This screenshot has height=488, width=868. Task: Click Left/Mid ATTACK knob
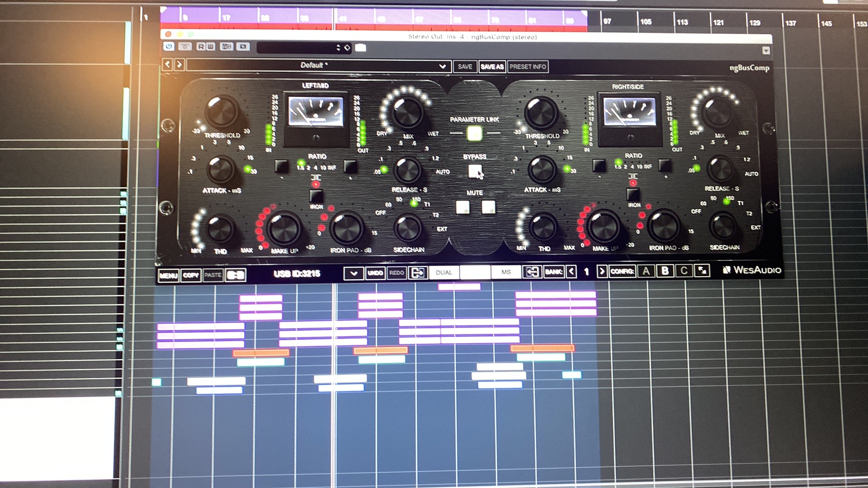click(x=221, y=170)
